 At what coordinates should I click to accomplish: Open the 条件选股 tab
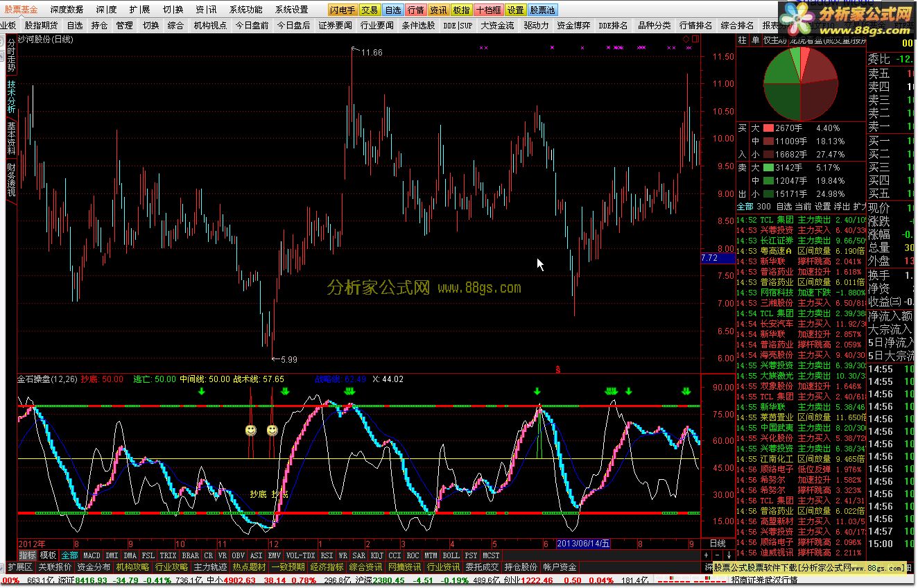coord(418,25)
